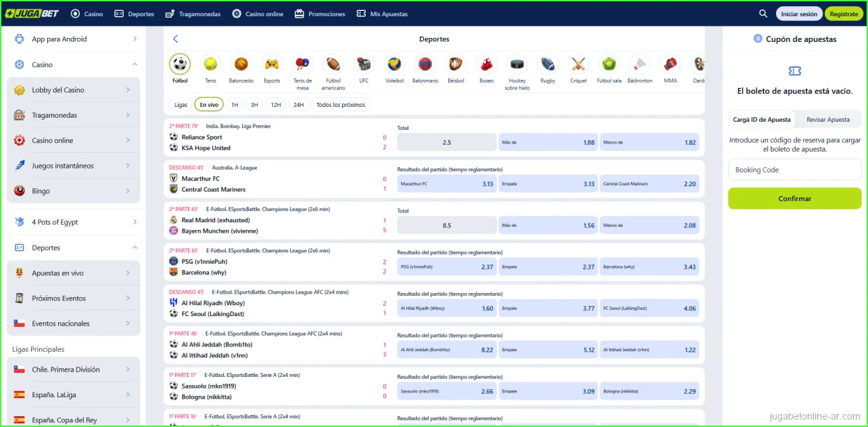The image size is (868, 427).
Task: Open Mis Apuestas in the top navigation
Action: point(382,14)
